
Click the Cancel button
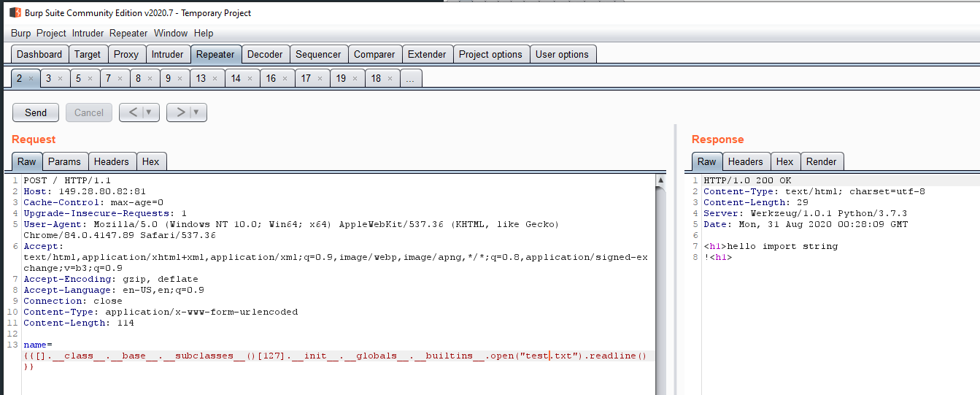coord(89,112)
